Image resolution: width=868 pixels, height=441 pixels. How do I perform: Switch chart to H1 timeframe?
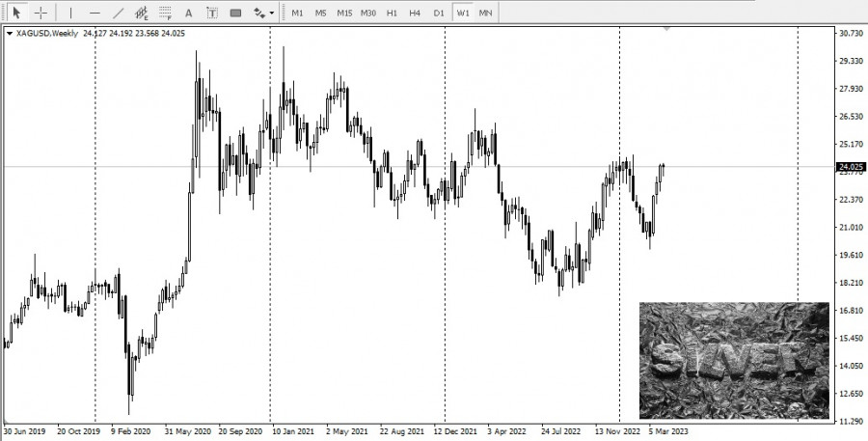tap(392, 13)
